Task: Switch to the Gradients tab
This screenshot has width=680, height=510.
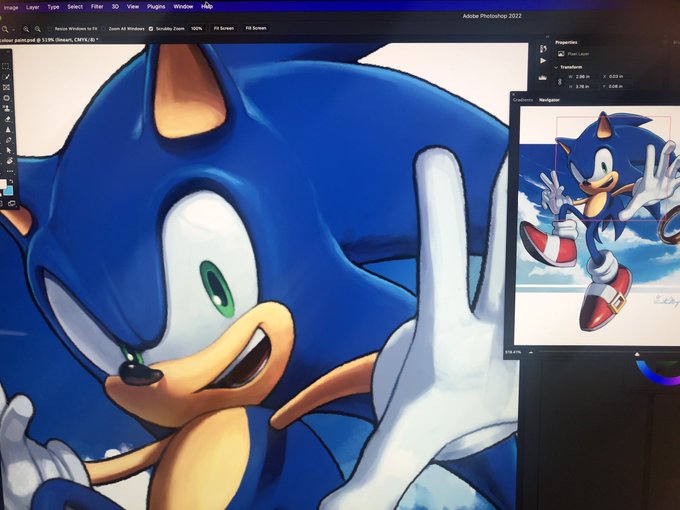Action: [x=523, y=100]
